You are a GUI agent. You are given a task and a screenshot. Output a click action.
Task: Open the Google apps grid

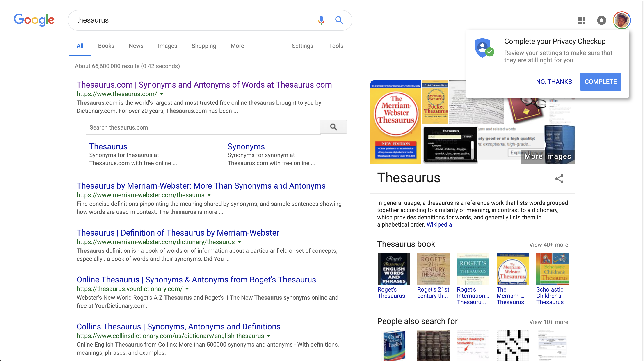(x=581, y=20)
